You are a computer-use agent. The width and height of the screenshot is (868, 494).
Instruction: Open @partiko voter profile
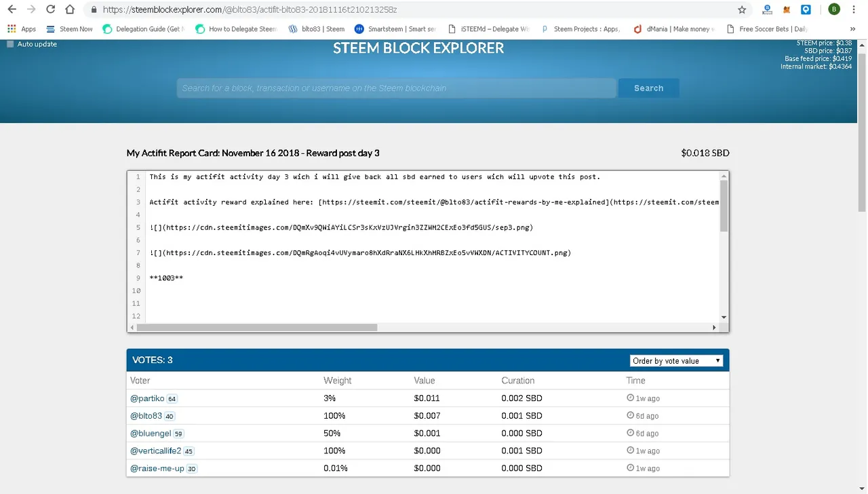(147, 398)
